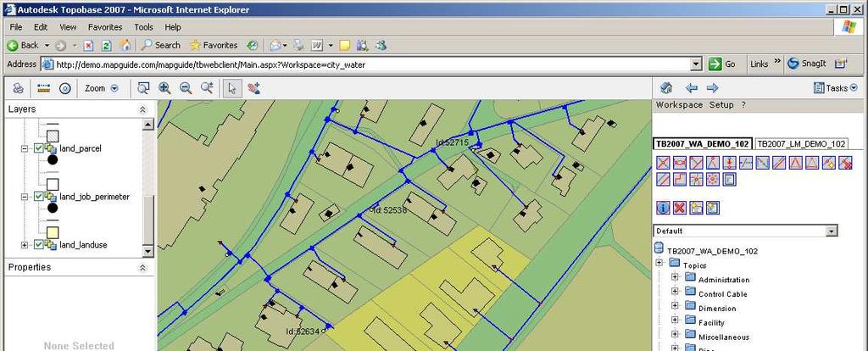
Task: Open the Setup menu in task pane
Action: (722, 104)
